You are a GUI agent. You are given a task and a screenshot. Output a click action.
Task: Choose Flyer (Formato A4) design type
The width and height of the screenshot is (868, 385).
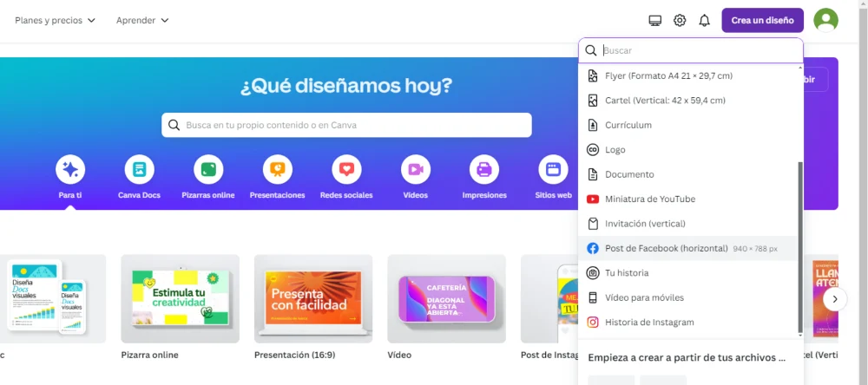[x=687, y=75]
